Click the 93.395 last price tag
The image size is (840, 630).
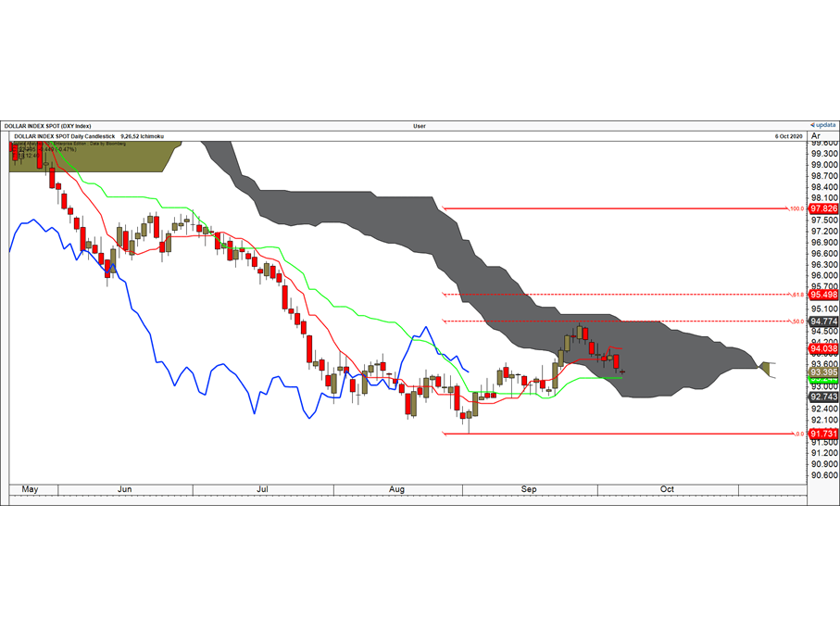coord(823,372)
